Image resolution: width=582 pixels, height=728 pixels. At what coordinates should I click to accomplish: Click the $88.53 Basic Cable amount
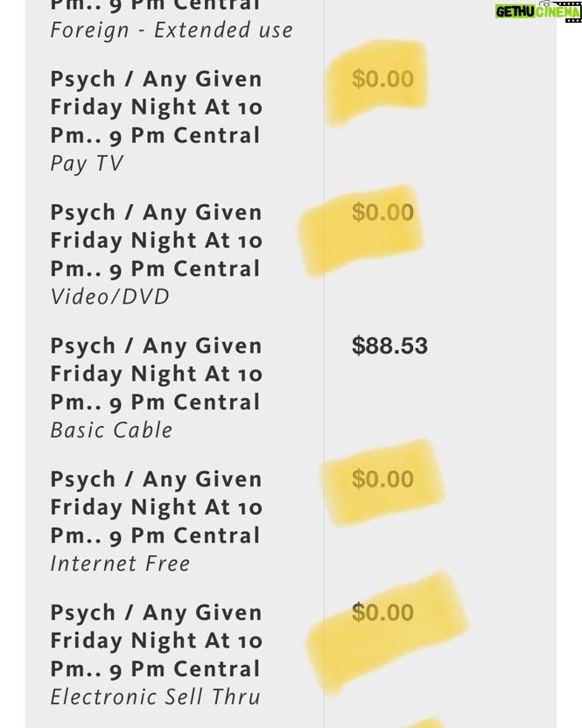pyautogui.click(x=389, y=346)
